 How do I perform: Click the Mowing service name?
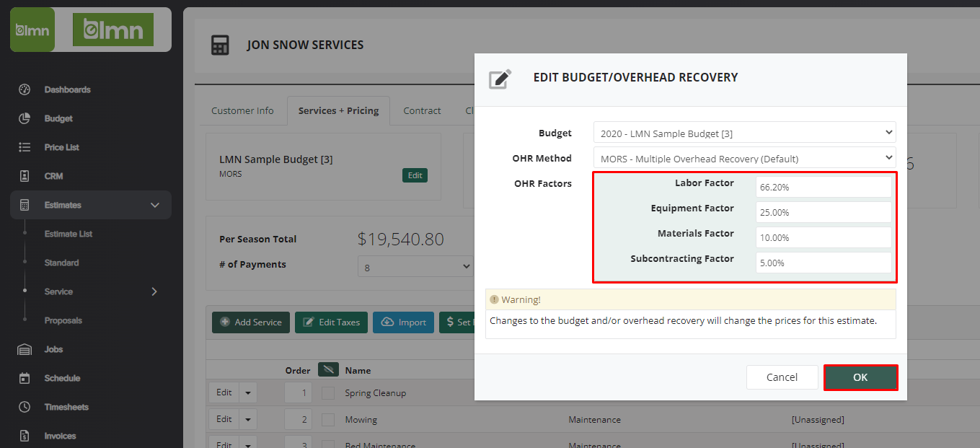click(x=361, y=419)
